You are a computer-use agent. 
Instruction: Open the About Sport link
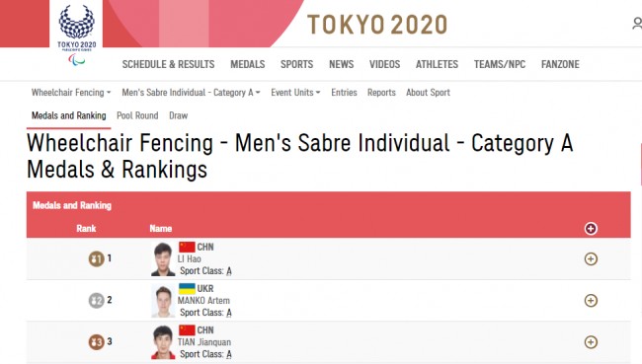[428, 93]
